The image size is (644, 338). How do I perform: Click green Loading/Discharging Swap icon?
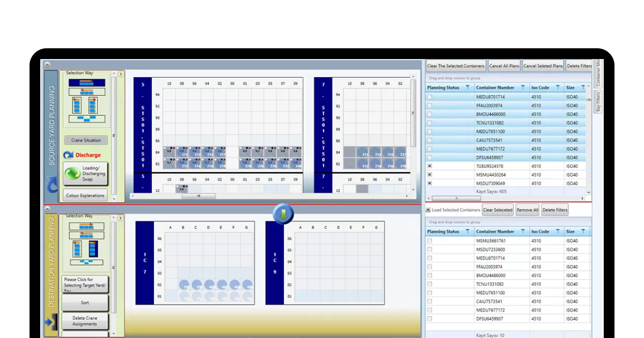point(72,173)
